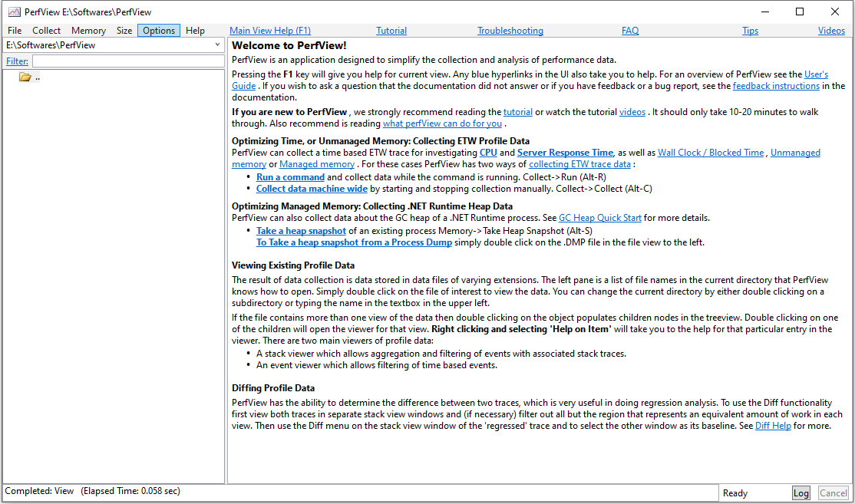Open the Filter help link
The width and height of the screenshot is (855, 504).
click(x=18, y=61)
